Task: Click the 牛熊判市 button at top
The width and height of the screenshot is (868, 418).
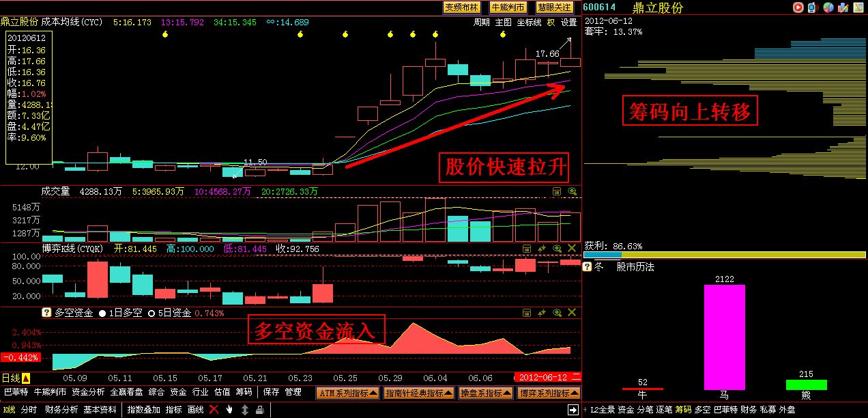Action: pyautogui.click(x=508, y=8)
